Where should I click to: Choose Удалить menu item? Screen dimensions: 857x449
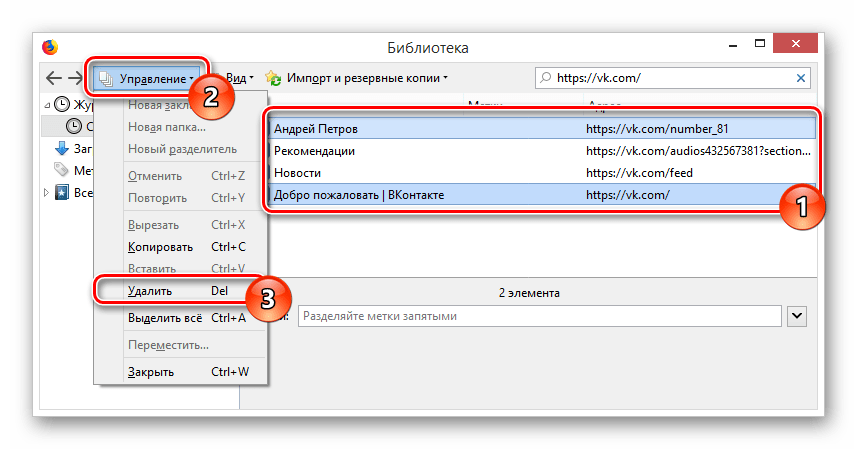tap(178, 291)
